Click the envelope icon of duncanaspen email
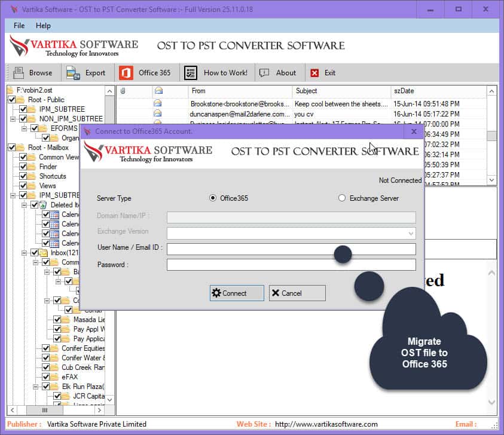This screenshot has width=504, height=435. coord(157,114)
